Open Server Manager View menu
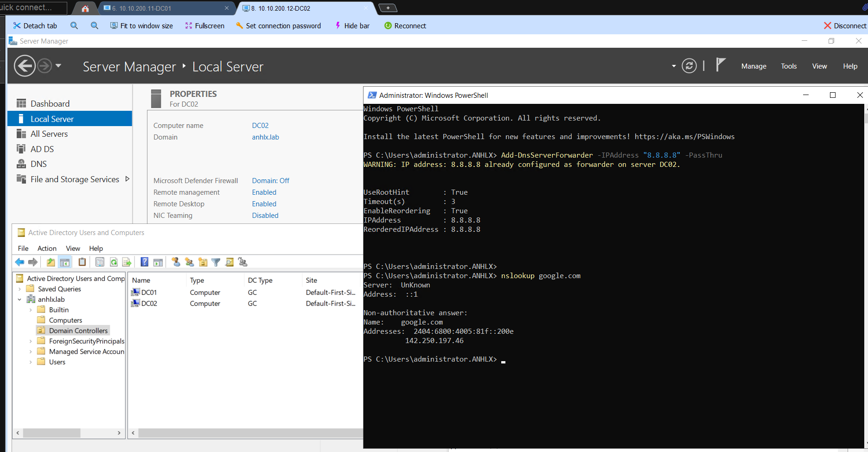The image size is (868, 452). click(x=819, y=66)
